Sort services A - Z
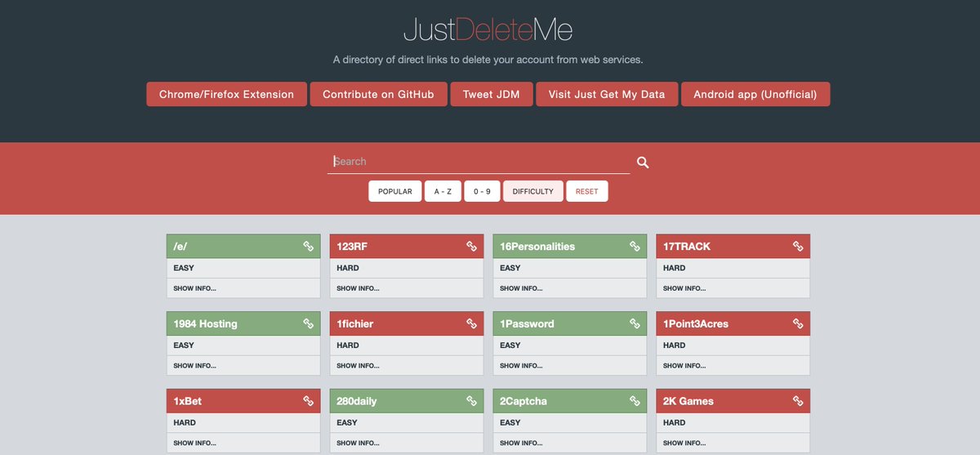 click(x=443, y=191)
